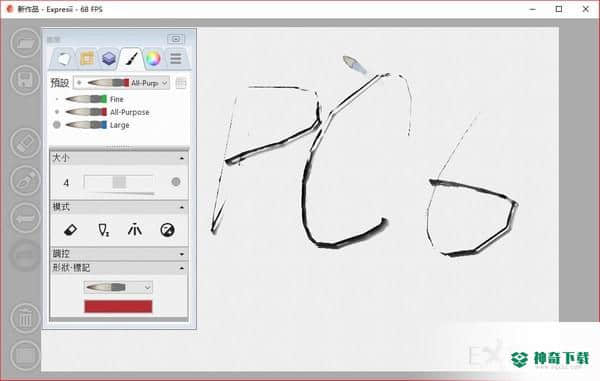Click the save floppy disk sidebar icon
600x381 pixels.
[x=25, y=80]
